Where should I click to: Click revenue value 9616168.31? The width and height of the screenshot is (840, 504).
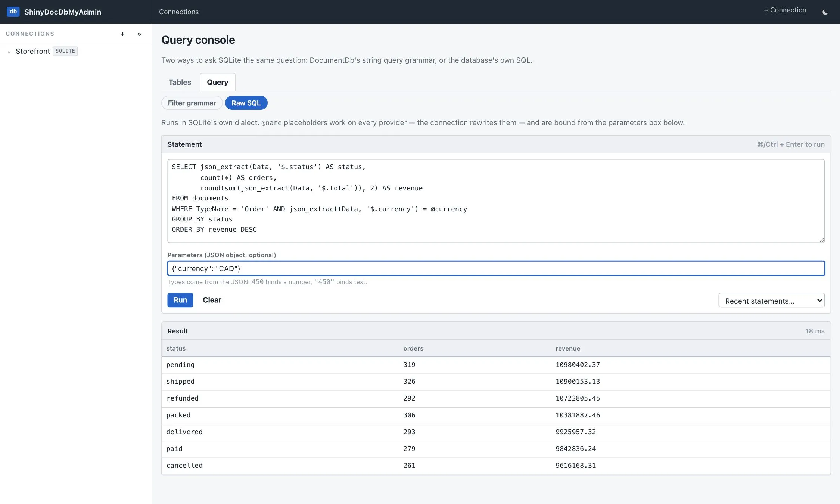pyautogui.click(x=576, y=466)
